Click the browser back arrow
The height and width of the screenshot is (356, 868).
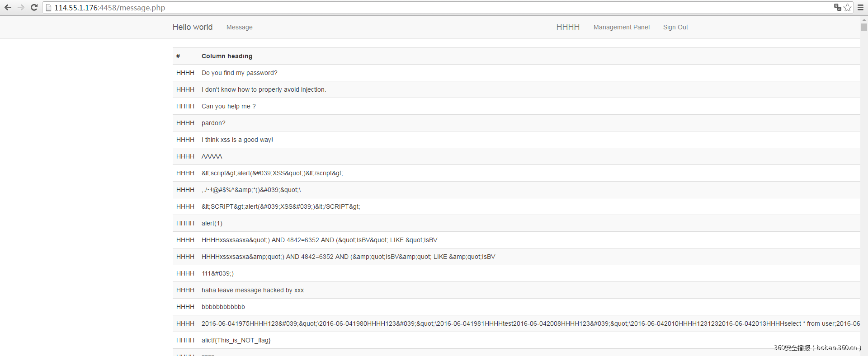coord(8,8)
